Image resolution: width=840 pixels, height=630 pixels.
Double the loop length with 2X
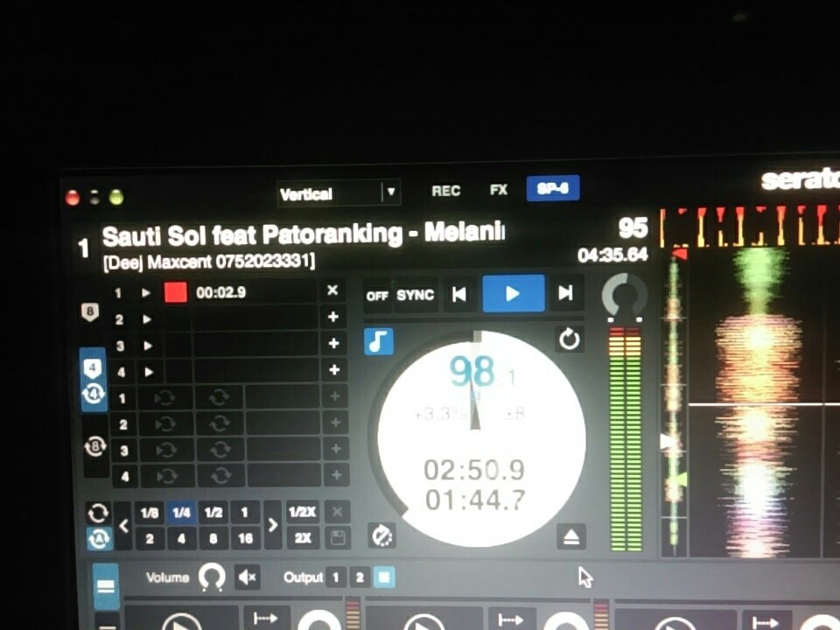tap(303, 538)
